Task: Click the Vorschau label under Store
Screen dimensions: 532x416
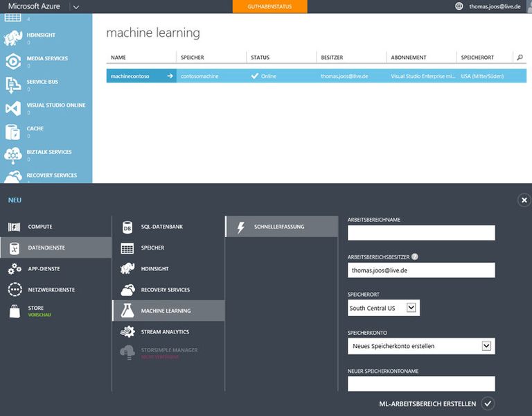Action: 39,315
